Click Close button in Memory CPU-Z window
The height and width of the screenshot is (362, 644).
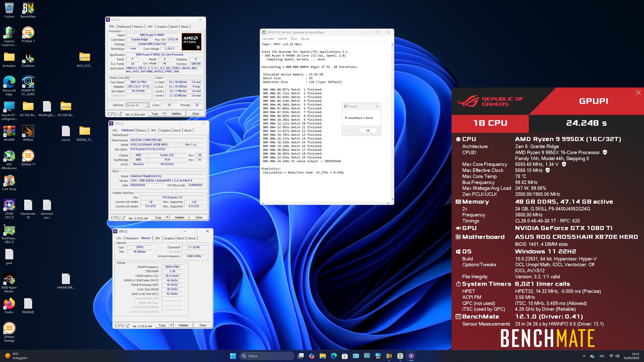pos(203,325)
